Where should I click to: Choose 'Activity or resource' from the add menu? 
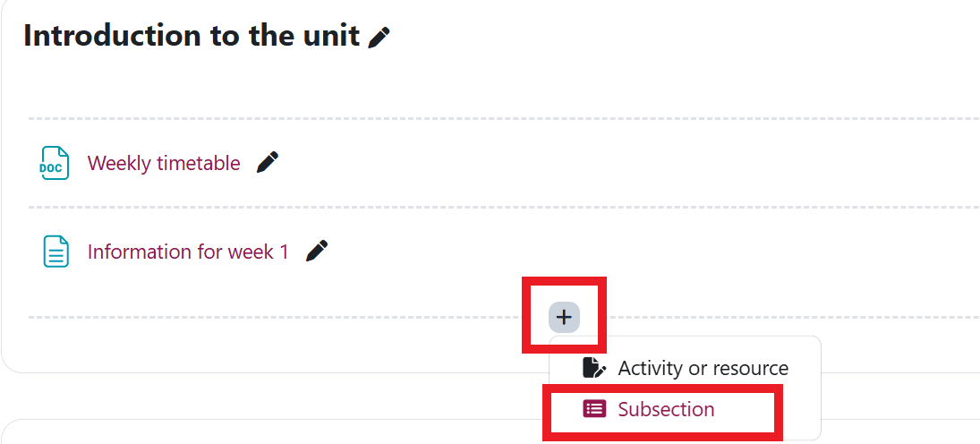tap(703, 368)
